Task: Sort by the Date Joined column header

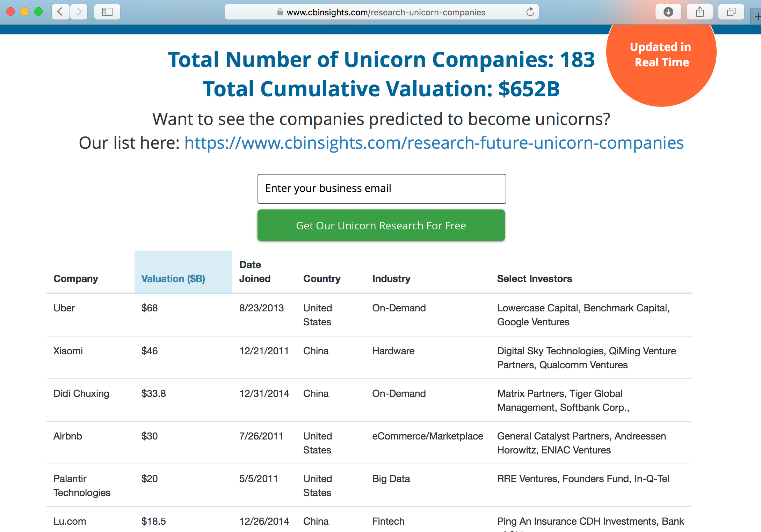Action: 255,272
